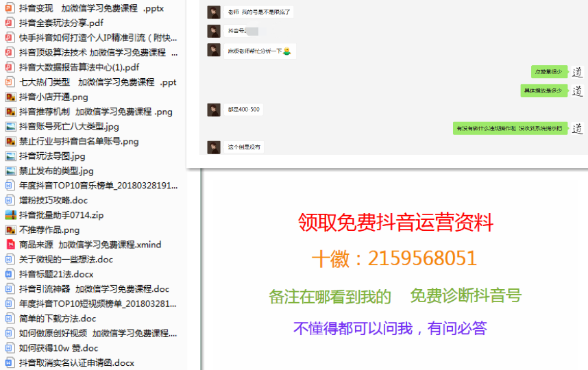Click the avatar beside 老师 我的号是不是限流了 message
The width and height of the screenshot is (588, 370).
[x=214, y=12]
